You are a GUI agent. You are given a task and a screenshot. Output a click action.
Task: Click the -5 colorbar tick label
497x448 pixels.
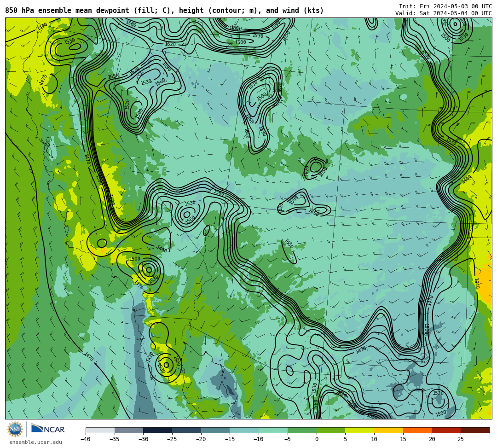click(288, 439)
